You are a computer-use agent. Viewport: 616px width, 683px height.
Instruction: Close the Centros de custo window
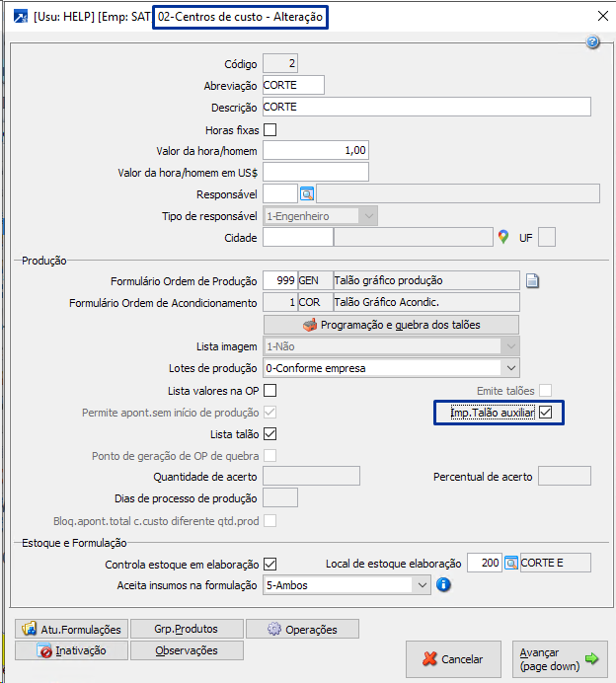[x=603, y=16]
